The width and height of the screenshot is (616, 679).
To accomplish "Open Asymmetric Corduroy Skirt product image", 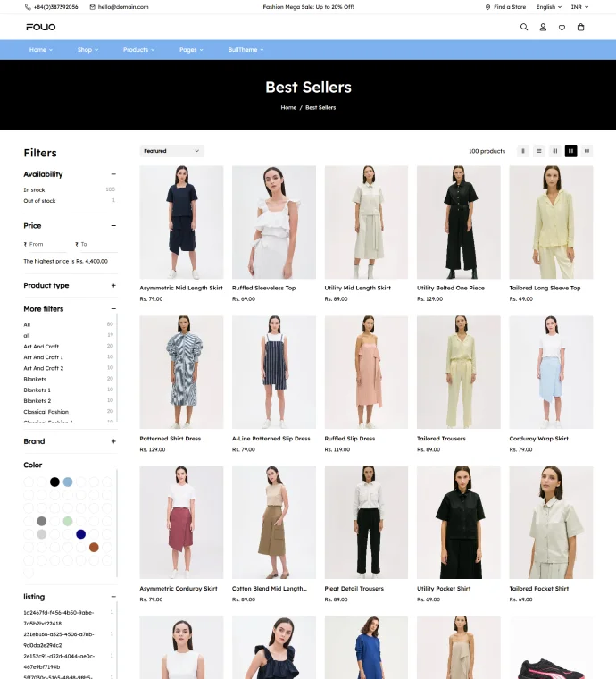I will pyautogui.click(x=181, y=523).
